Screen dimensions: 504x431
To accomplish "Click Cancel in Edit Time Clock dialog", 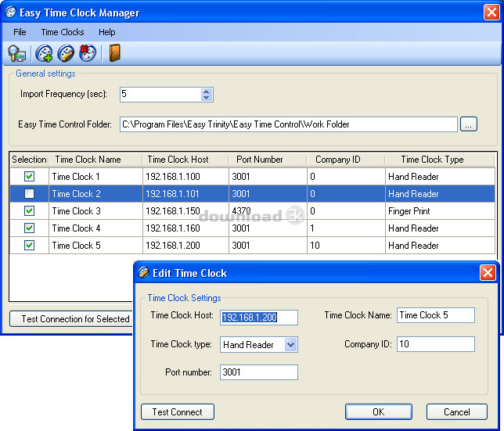I will click(457, 411).
